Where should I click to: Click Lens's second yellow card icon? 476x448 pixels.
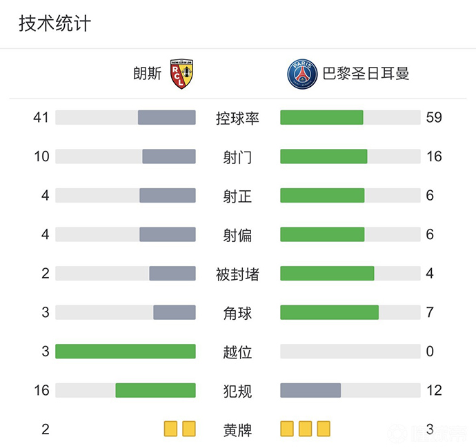pos(189,429)
